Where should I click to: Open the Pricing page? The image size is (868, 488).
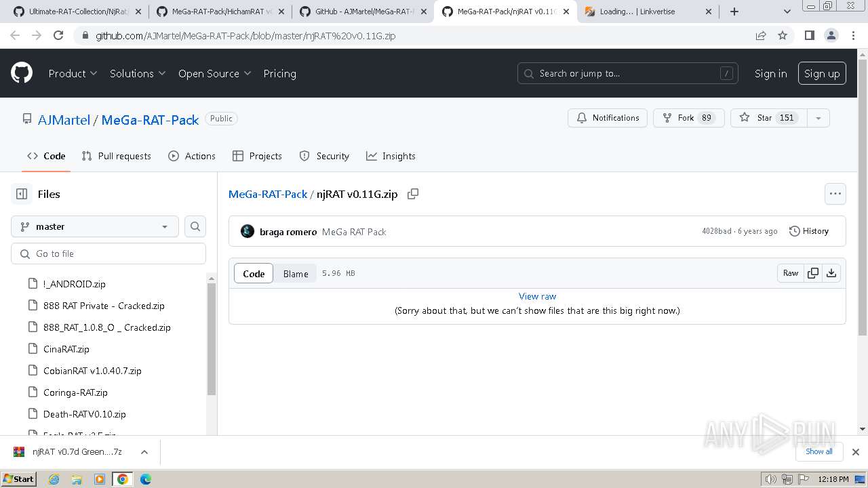(279, 73)
